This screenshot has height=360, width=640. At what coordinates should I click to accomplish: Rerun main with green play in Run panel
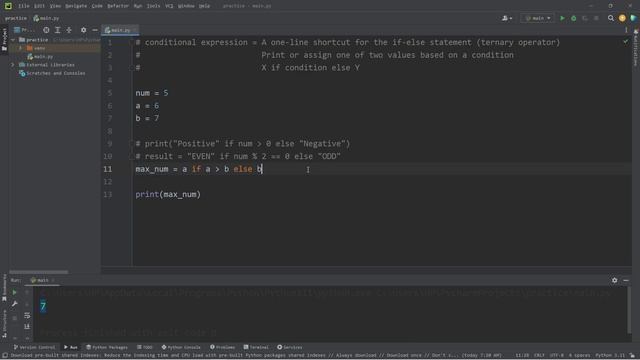[x=14, y=292]
